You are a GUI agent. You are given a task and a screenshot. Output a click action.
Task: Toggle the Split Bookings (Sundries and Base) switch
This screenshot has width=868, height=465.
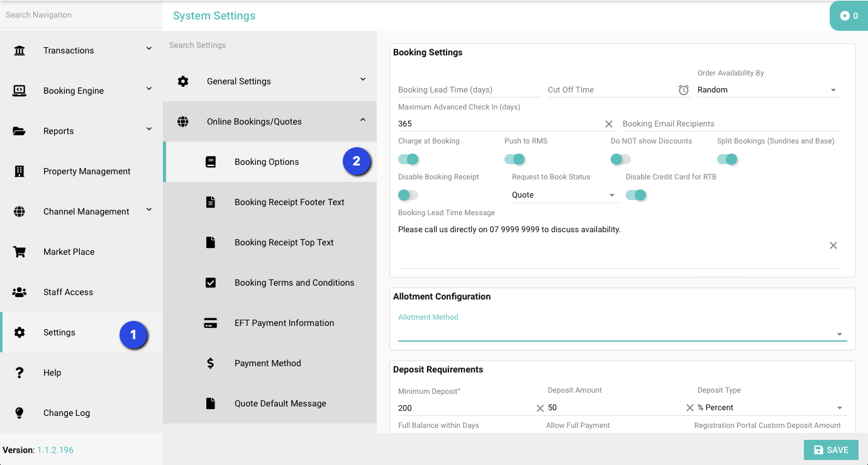727,159
